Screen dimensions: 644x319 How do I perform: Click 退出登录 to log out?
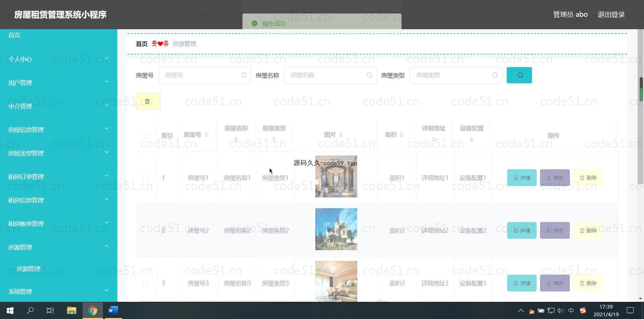pos(611,14)
